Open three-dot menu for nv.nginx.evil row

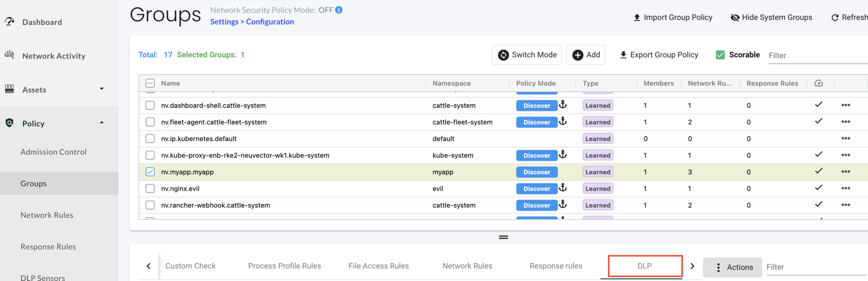(x=846, y=188)
